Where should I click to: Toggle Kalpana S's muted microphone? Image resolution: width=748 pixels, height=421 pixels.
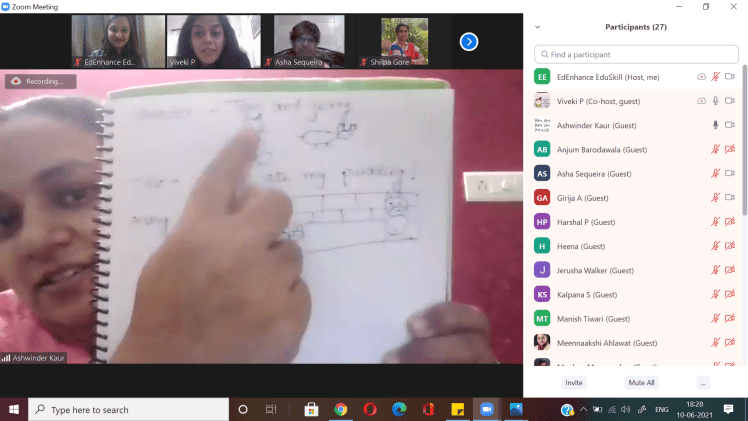[715, 294]
